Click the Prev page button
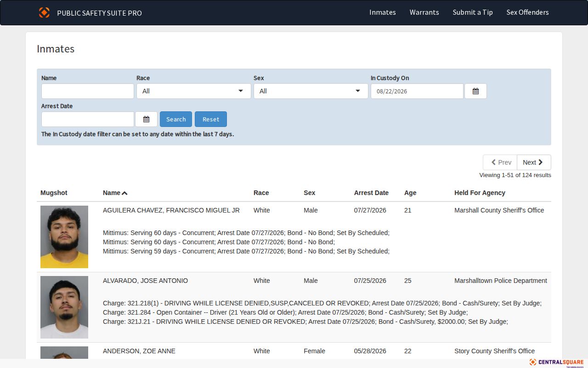The image size is (588, 368). point(500,162)
